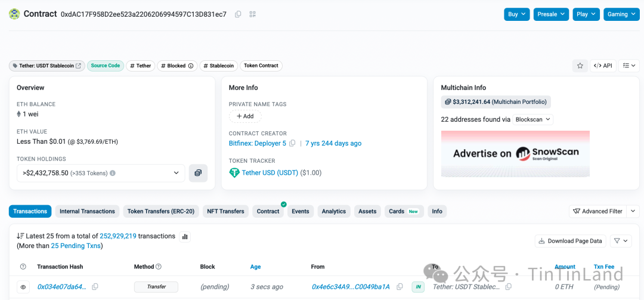Click the help icon in table header

click(x=23, y=267)
